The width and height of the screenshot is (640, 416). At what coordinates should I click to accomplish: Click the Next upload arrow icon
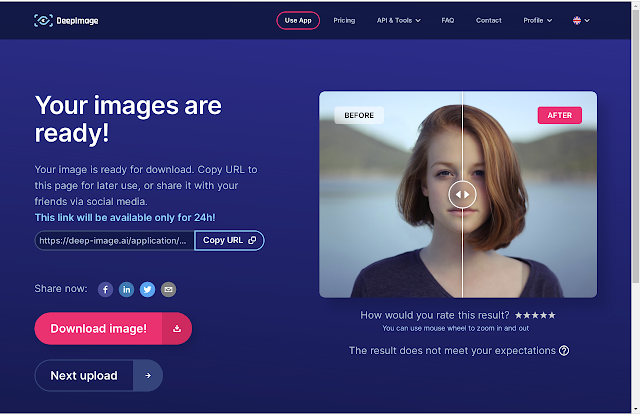tap(148, 376)
